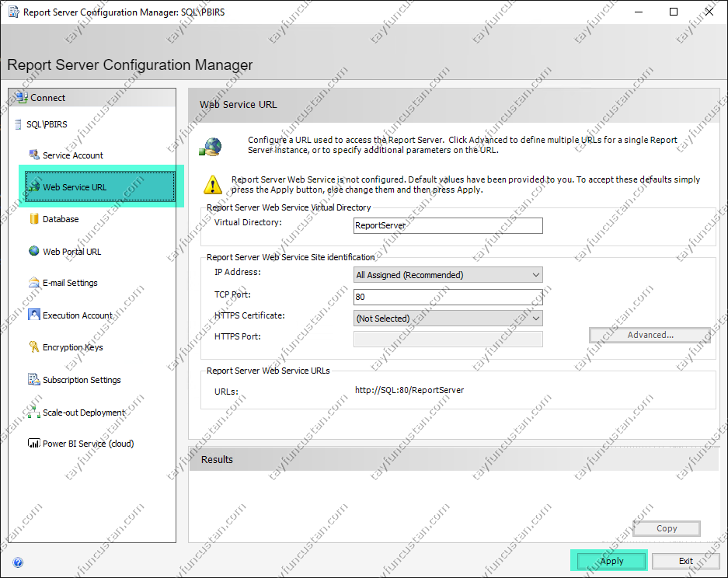Click the disabled HTTPS Port field

tap(448, 339)
